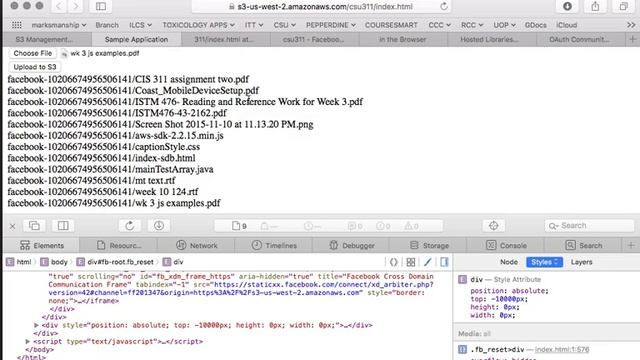Click the resource count indicator showing 9
Image resolution: width=640 pixels, height=360 pixels.
point(239,226)
